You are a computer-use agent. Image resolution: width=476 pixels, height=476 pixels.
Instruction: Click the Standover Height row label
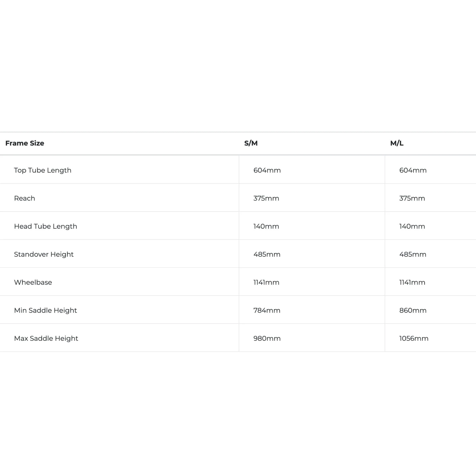tap(44, 254)
